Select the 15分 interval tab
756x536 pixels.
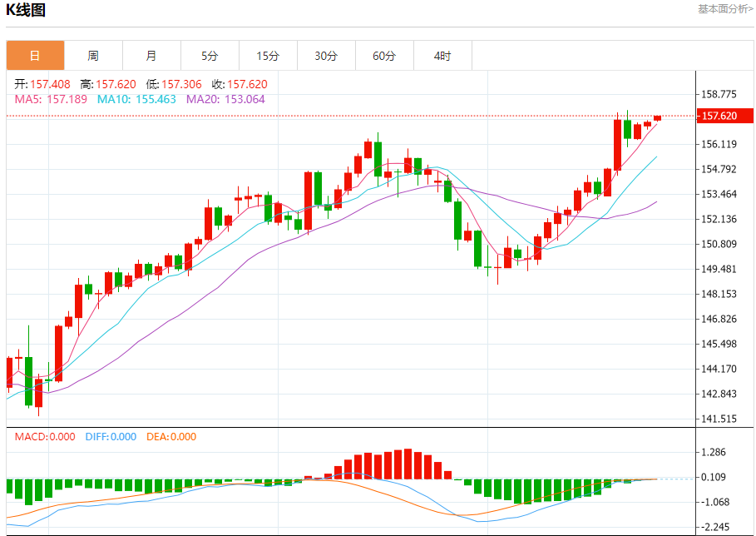pos(268,56)
